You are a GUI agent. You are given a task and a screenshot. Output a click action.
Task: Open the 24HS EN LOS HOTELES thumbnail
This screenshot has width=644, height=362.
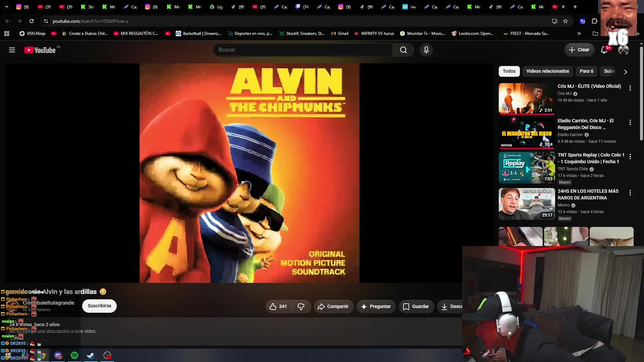(526, 204)
